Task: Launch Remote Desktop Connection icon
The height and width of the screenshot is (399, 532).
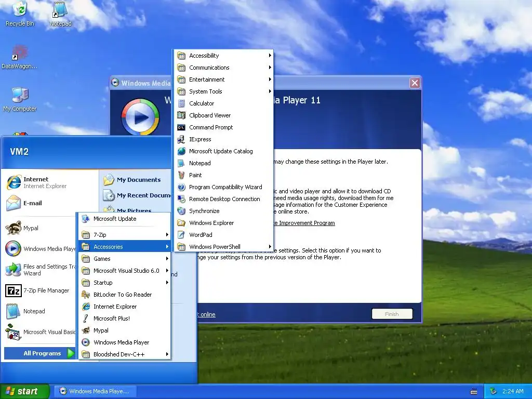Action: pos(181,199)
